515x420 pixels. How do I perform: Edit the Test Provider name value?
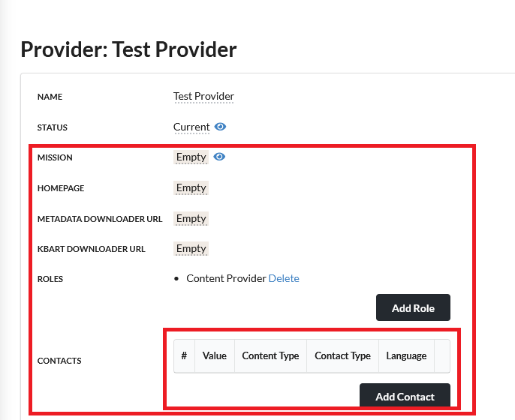coord(203,97)
